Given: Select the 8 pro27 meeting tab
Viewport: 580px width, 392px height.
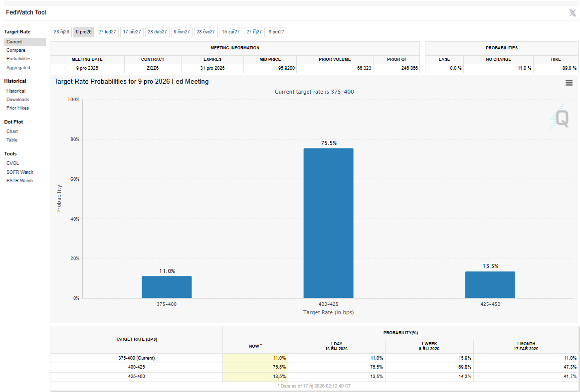Looking at the screenshot, I should (277, 32).
